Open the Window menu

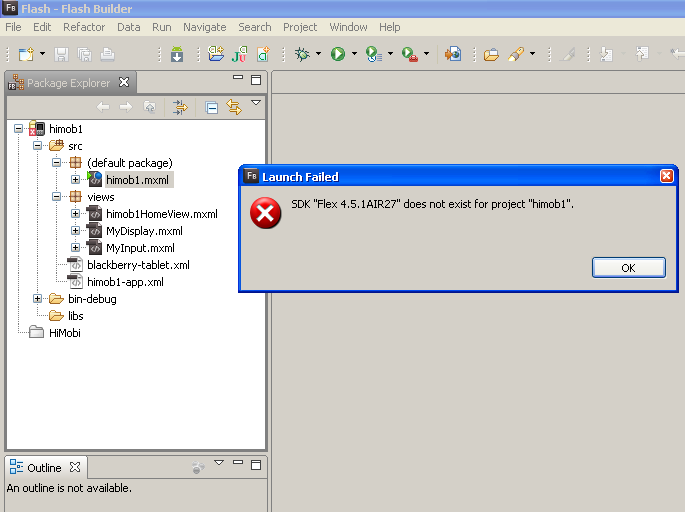coord(348,27)
